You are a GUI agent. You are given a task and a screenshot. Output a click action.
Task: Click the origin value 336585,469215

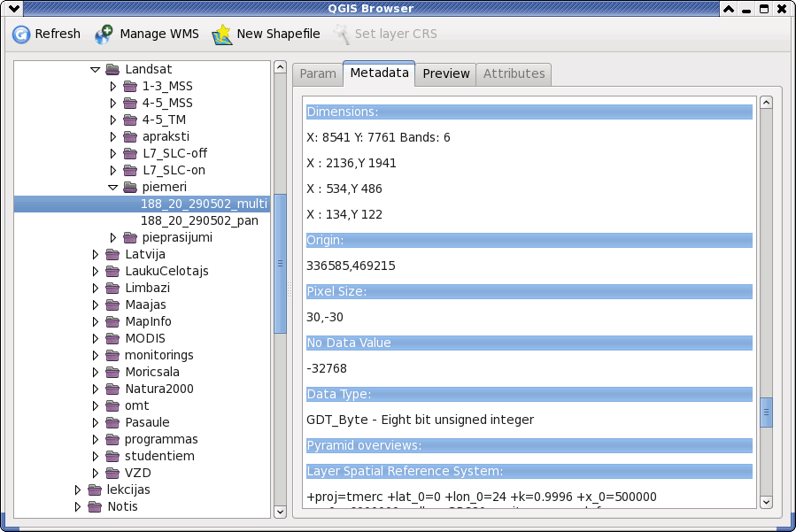click(x=351, y=266)
